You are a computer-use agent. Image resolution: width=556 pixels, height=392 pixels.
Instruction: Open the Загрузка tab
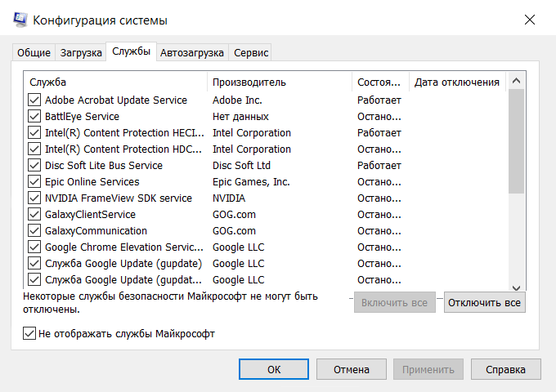coord(81,53)
